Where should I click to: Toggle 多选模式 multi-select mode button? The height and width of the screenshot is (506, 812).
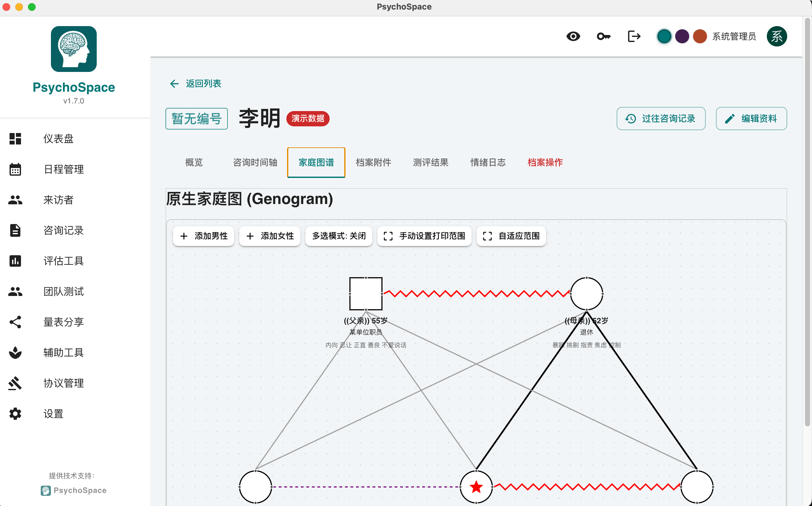pos(339,236)
